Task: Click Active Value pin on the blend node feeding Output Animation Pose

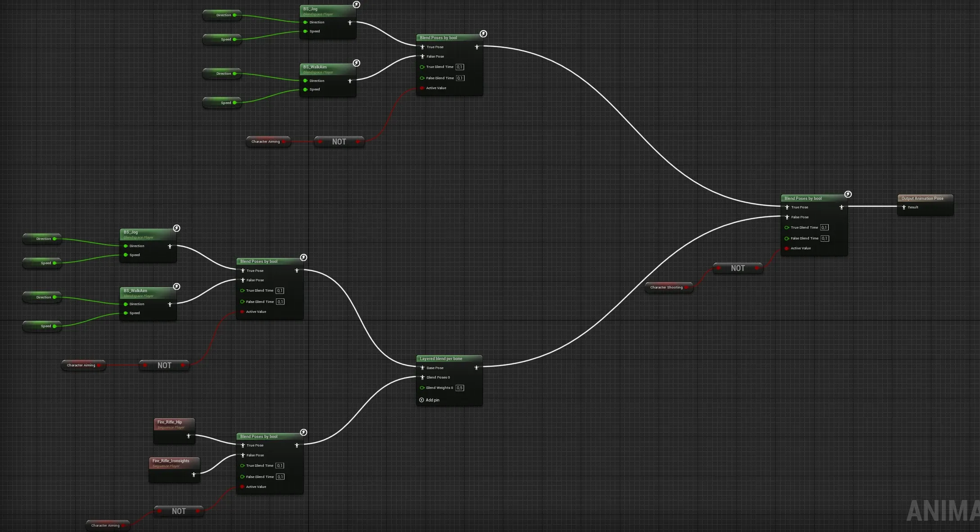Action: (787, 248)
